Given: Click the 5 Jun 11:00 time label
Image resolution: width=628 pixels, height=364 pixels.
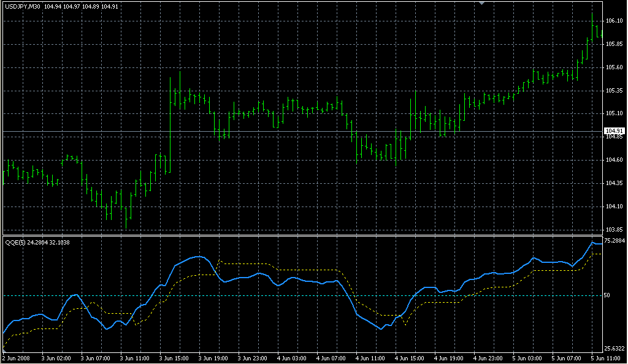Looking at the screenshot, I should pyautogui.click(x=605, y=358).
